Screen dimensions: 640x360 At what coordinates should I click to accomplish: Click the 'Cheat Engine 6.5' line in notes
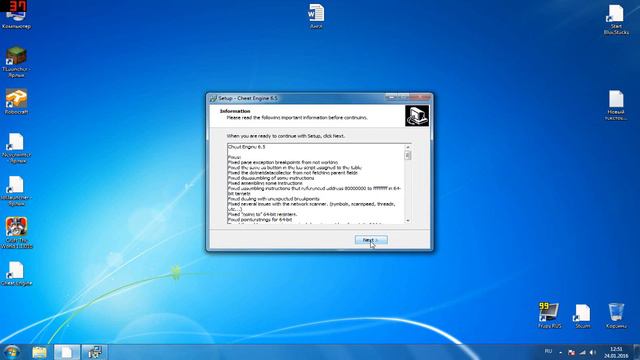click(247, 147)
